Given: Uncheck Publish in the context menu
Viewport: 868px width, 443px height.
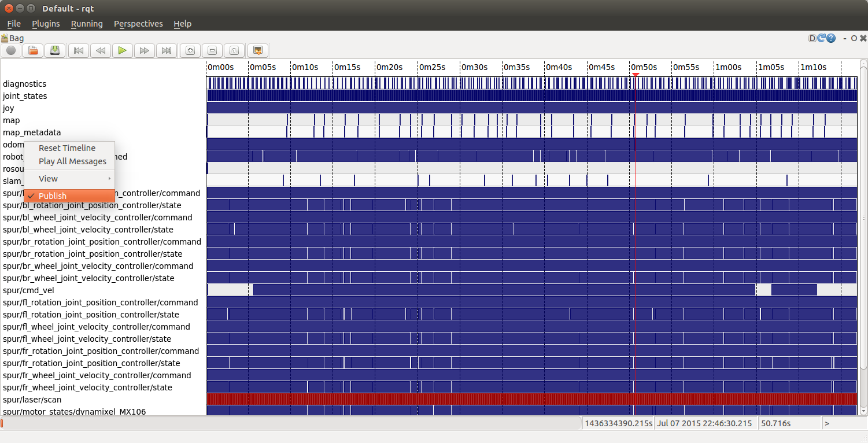Looking at the screenshot, I should [53, 196].
